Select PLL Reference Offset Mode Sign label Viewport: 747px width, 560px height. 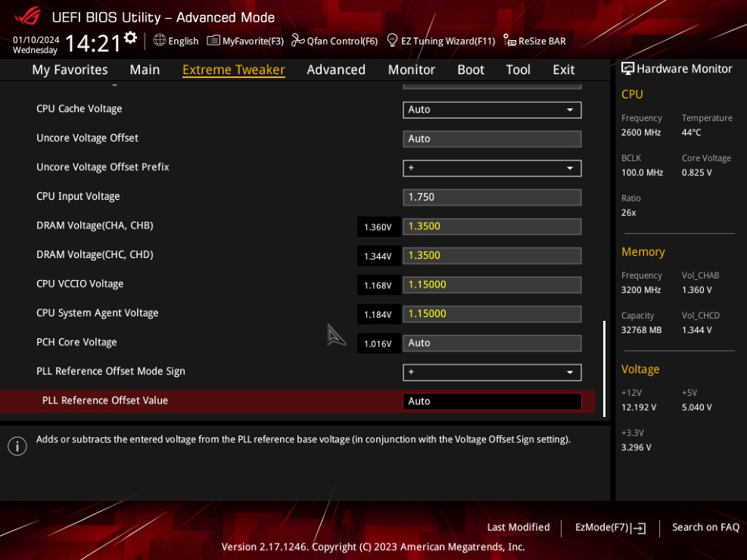tap(110, 371)
